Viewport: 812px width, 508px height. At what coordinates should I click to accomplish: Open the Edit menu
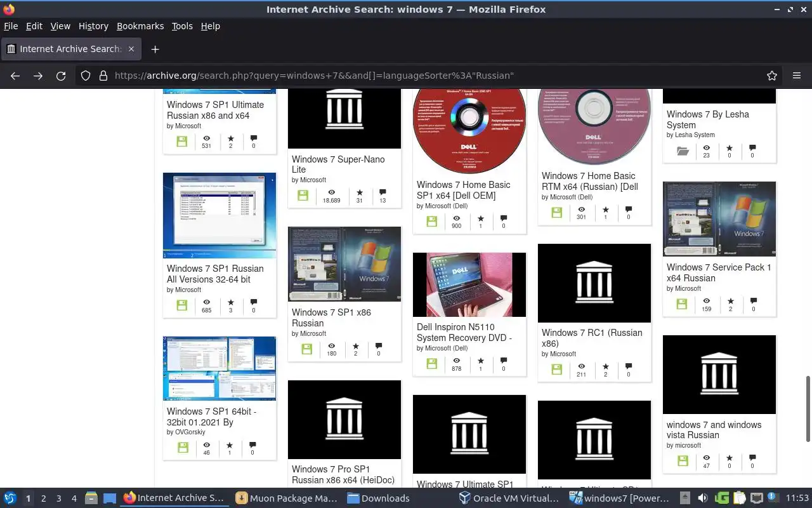coord(34,26)
